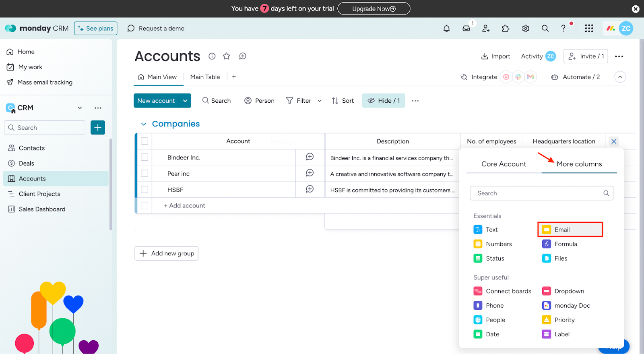This screenshot has height=354, width=644.
Task: Show board info icon next to Accounts
Action: pyautogui.click(x=212, y=56)
